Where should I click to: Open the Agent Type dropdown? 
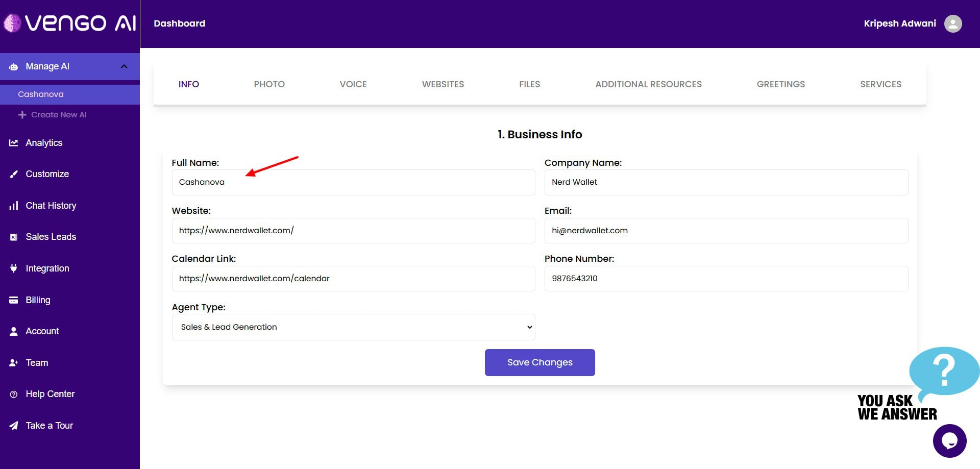(353, 327)
